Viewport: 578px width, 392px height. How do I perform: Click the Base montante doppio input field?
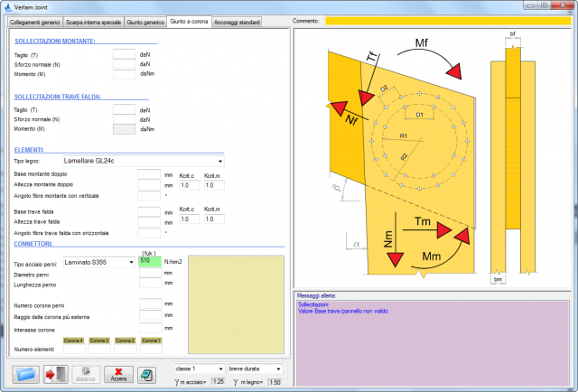click(x=149, y=173)
